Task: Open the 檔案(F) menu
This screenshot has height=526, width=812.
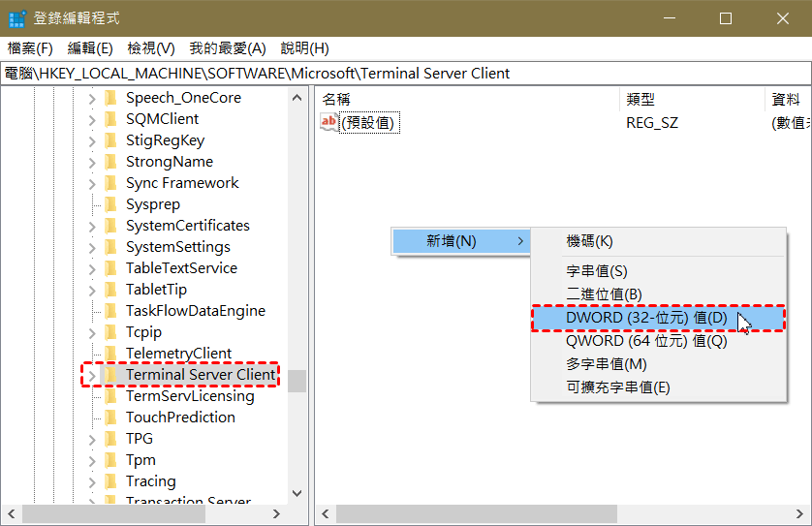Action: tap(30, 48)
